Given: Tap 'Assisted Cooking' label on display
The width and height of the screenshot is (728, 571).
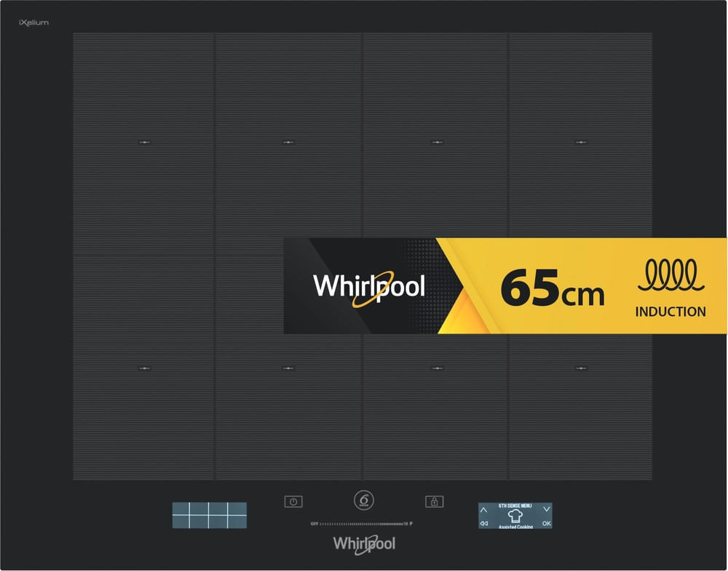Looking at the screenshot, I should (515, 527).
